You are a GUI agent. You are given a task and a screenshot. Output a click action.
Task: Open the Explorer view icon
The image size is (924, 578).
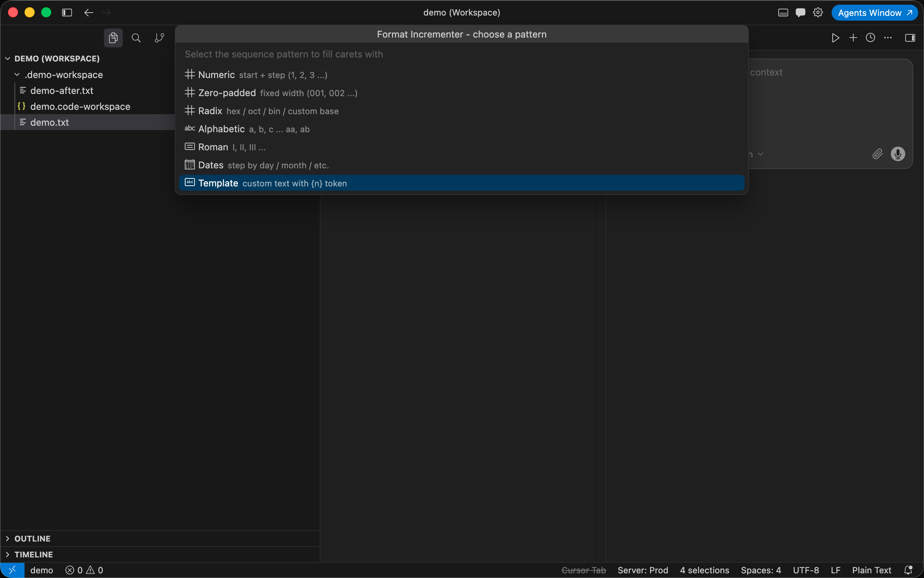[x=113, y=38]
